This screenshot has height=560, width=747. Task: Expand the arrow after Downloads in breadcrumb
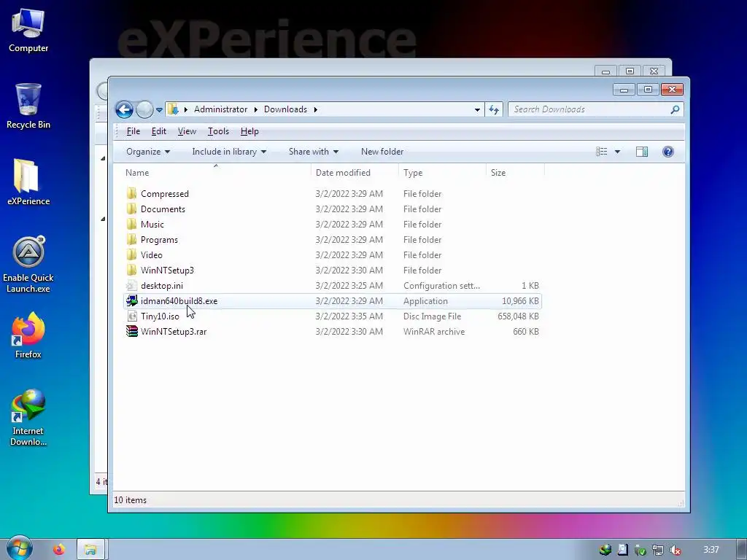315,109
